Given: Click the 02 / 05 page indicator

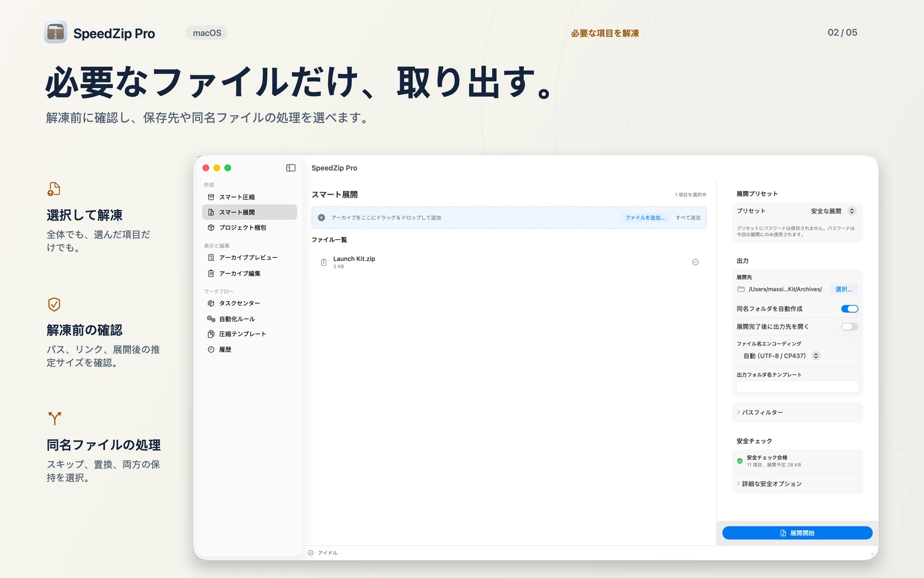Looking at the screenshot, I should [842, 32].
